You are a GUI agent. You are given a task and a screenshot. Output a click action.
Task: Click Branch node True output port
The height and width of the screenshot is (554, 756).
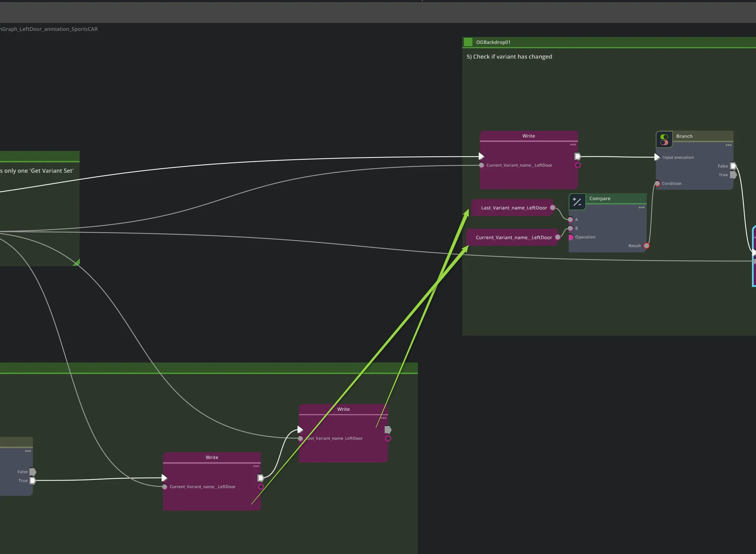tap(733, 175)
